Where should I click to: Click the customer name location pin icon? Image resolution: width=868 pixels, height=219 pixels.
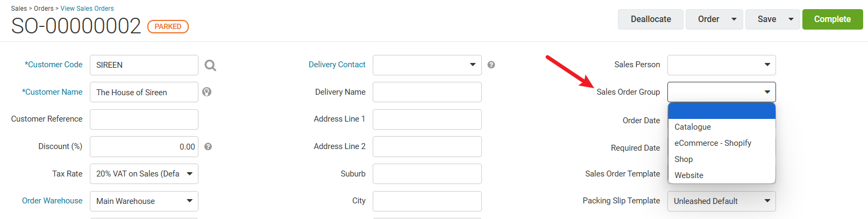(x=207, y=92)
